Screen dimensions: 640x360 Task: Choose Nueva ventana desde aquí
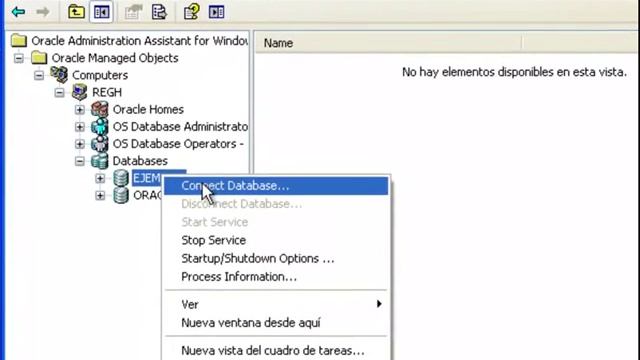click(276, 322)
